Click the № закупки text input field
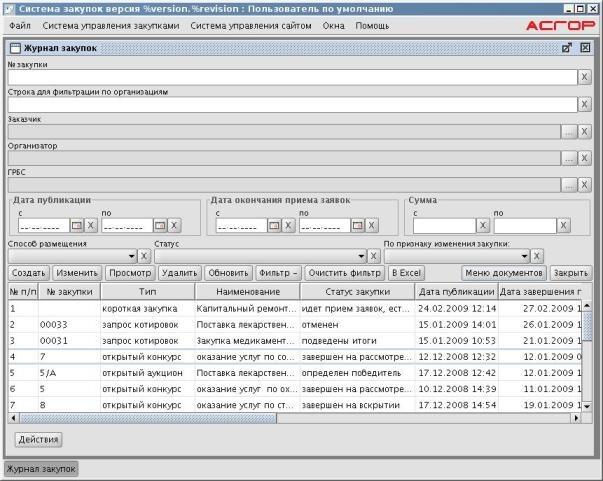Viewport: 603px width, 481px height. click(292, 77)
